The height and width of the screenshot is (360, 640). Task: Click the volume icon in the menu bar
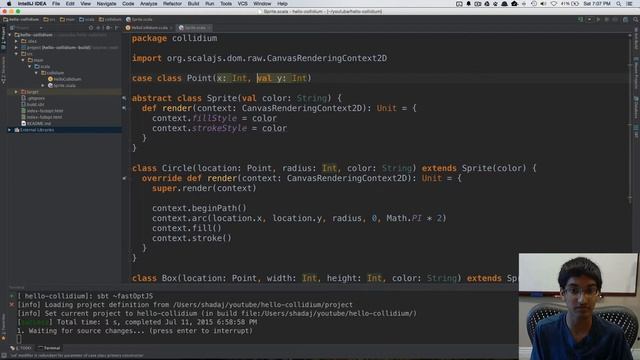pyautogui.click(x=543, y=4)
